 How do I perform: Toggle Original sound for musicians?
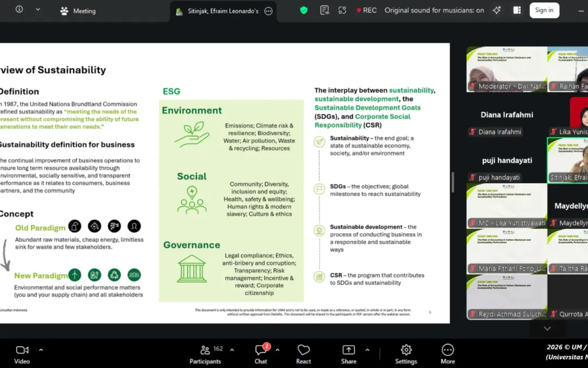pyautogui.click(x=434, y=10)
